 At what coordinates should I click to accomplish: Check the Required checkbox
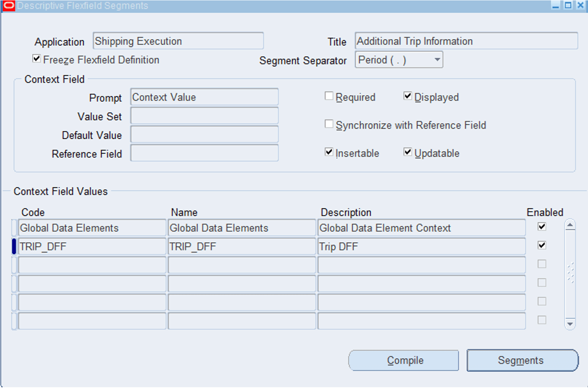[x=329, y=96]
